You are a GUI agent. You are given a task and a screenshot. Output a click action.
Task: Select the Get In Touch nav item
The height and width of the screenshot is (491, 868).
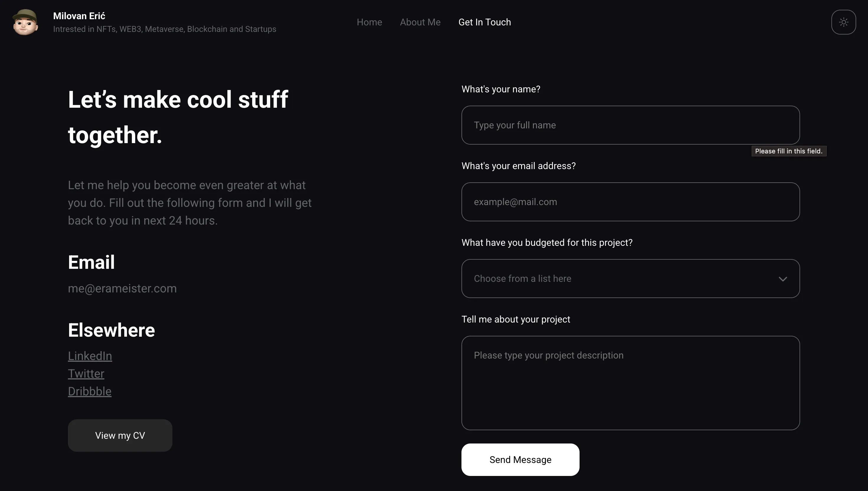484,22
